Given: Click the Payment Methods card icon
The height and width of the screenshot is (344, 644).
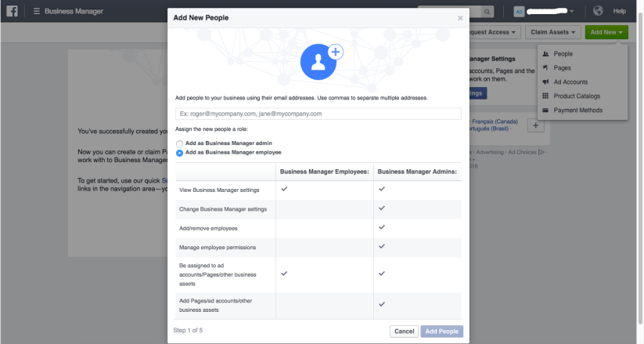Looking at the screenshot, I should click(545, 110).
